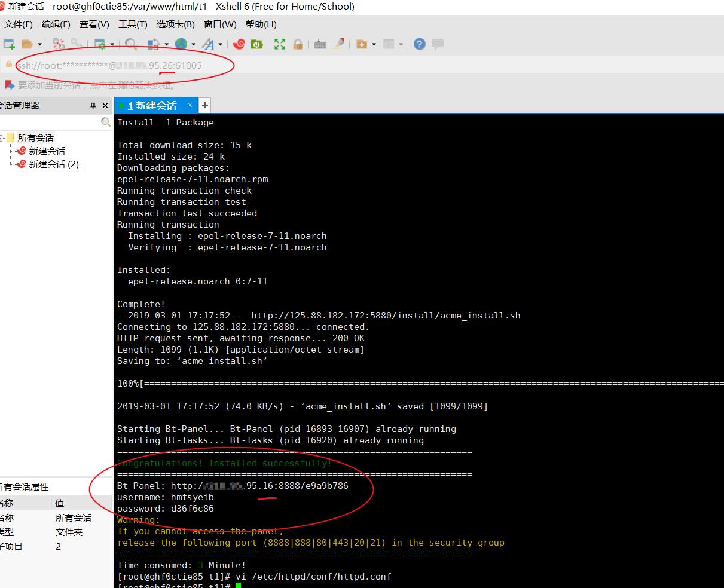Expand the Properties icon dropdown arrow
Viewport: 724px width, 588px height.
(x=112, y=44)
